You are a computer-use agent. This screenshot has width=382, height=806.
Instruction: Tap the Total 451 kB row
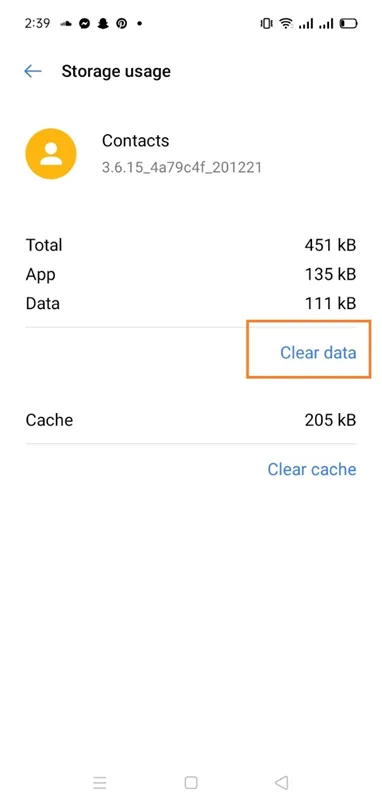(191, 245)
